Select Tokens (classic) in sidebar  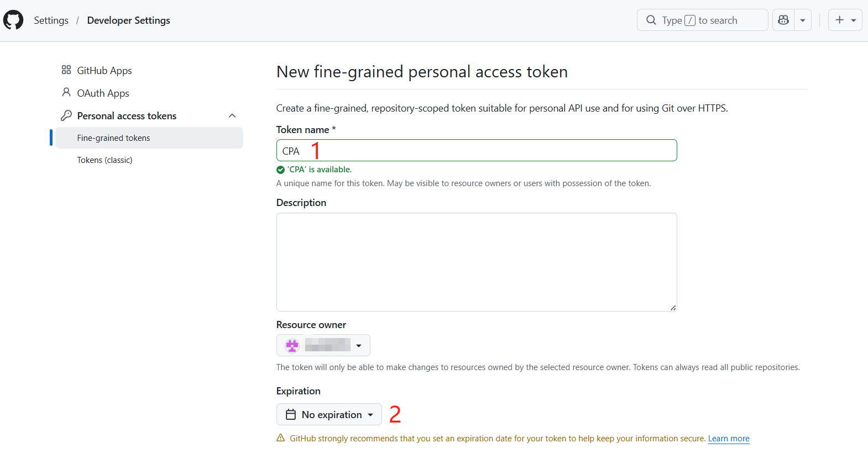pos(105,160)
